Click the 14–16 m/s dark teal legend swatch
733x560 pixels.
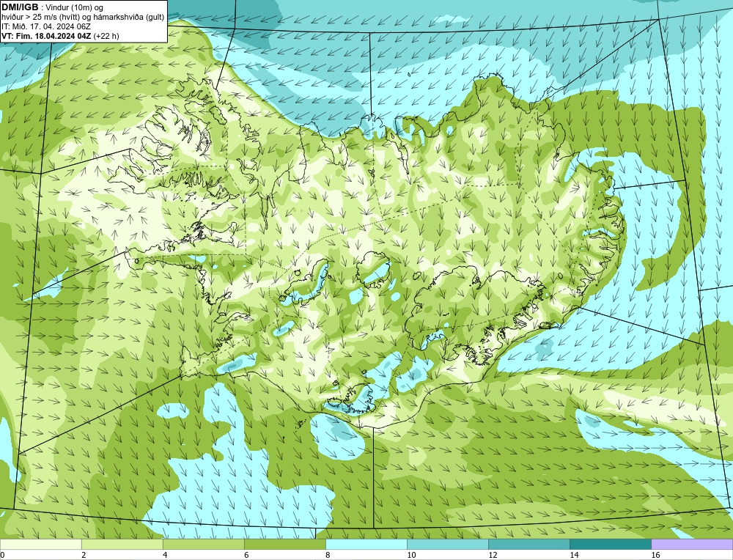[610, 544]
